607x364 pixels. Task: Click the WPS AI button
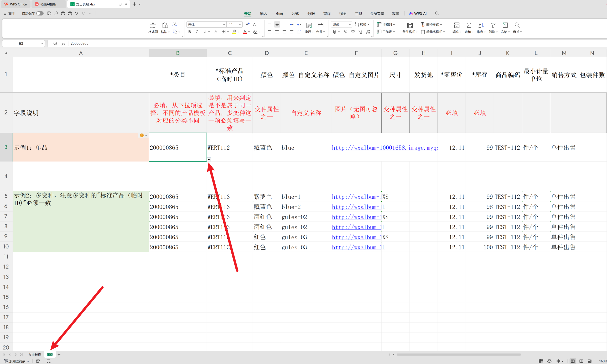pos(418,13)
